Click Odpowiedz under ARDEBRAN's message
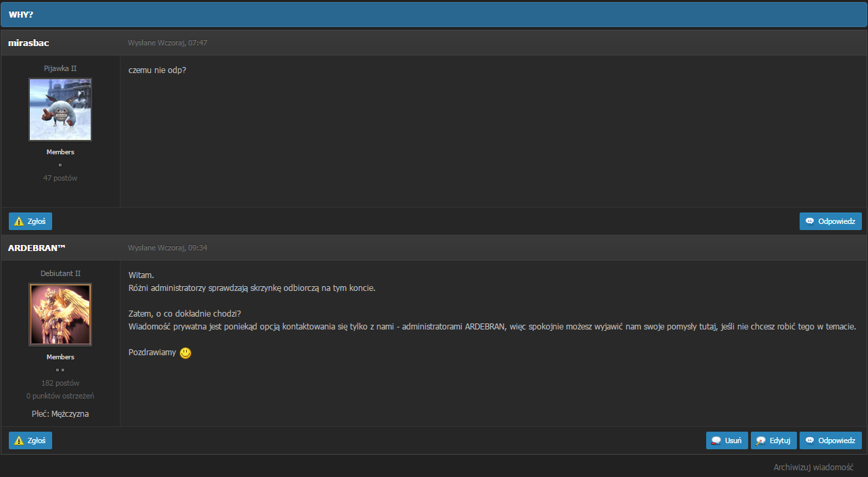The image size is (868, 477). coord(831,440)
